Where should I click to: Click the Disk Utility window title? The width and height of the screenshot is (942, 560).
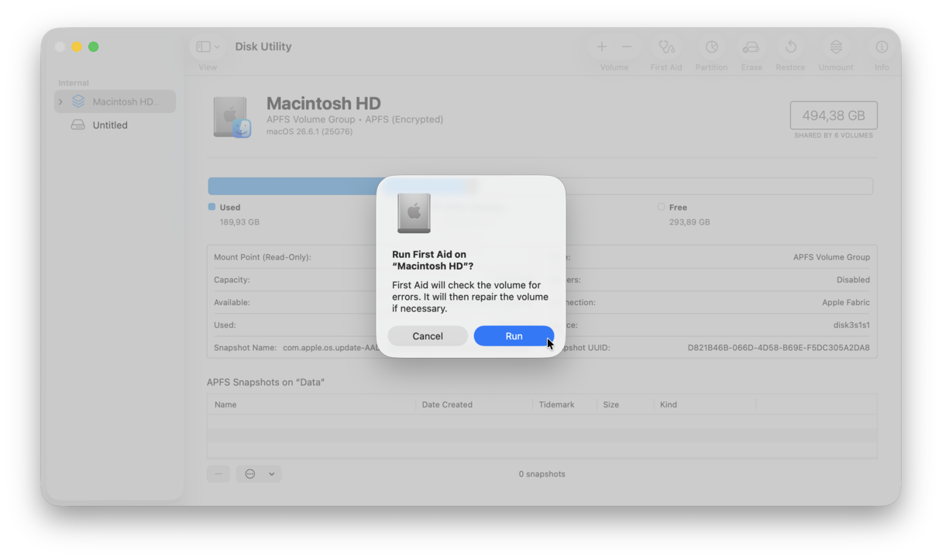[263, 46]
